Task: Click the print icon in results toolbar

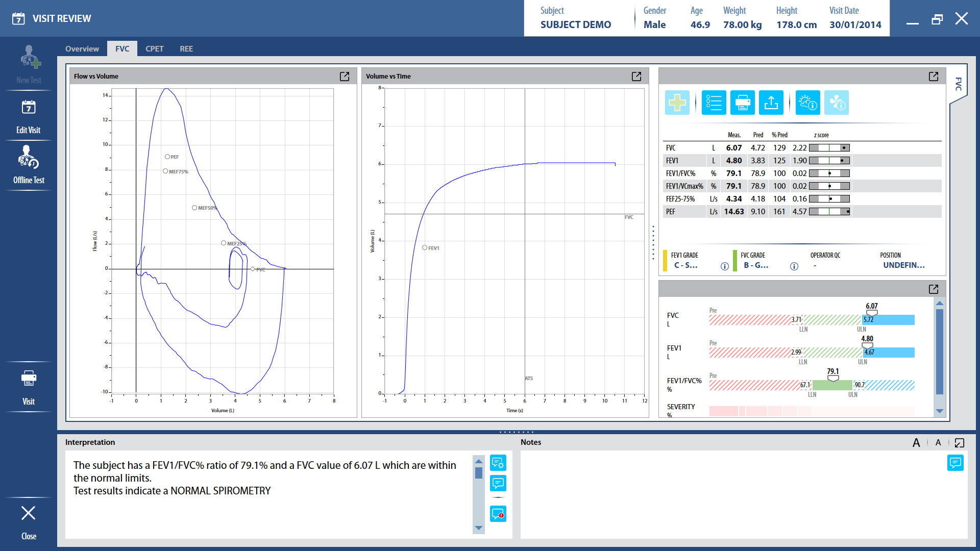Action: coord(742,103)
